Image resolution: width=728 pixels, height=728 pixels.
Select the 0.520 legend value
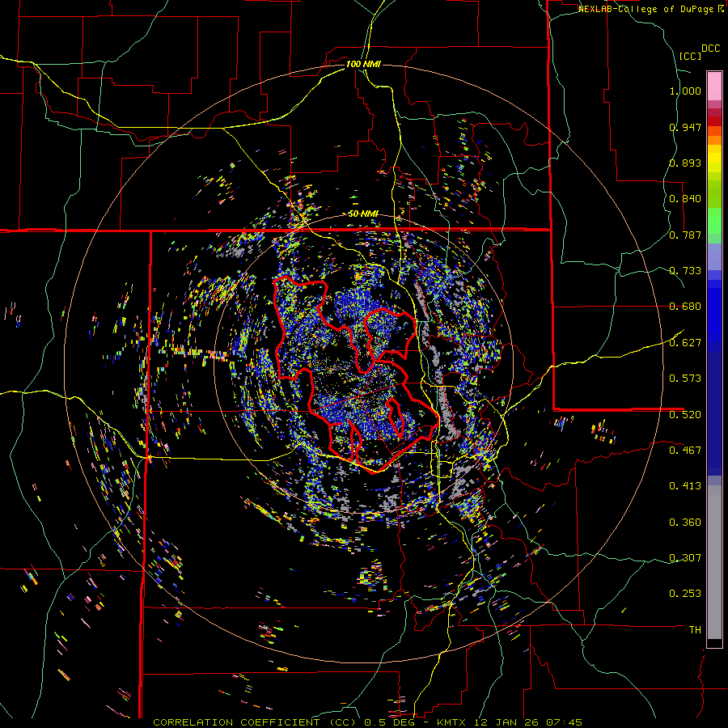[x=685, y=414]
